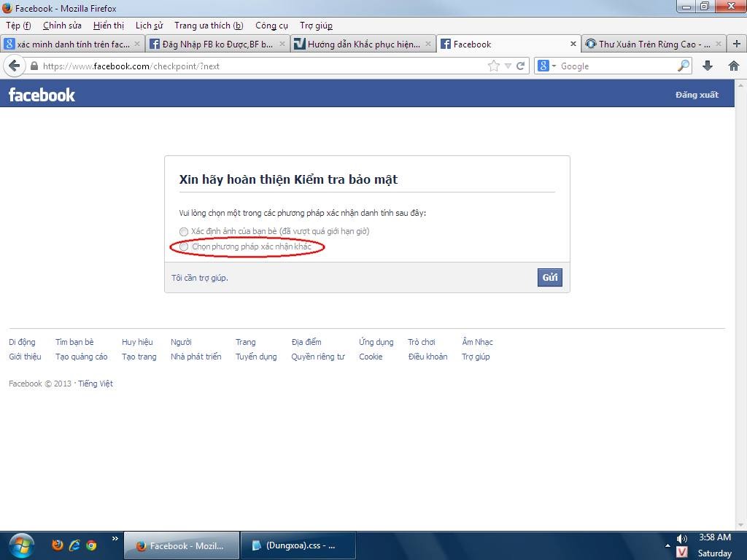Switch to 'Hướng dẫn Khắc phục hiện...' tab

(x=363, y=44)
